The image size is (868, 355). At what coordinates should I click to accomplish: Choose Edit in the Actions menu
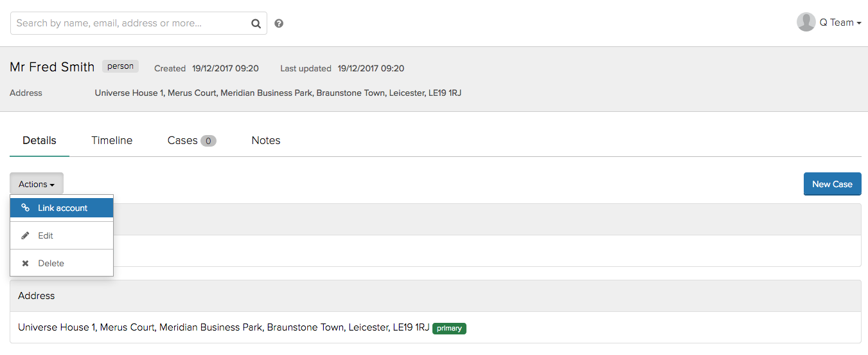(x=62, y=235)
